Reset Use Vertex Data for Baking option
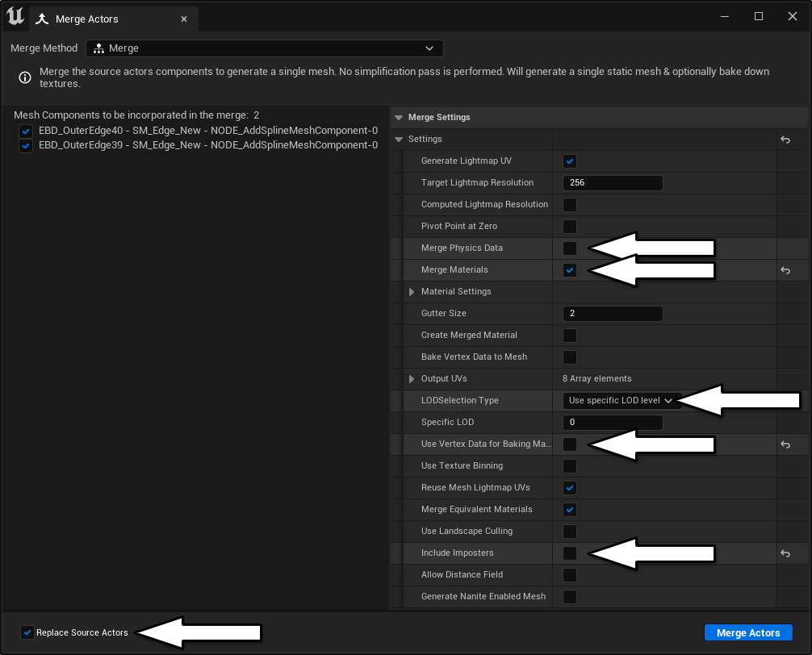The width and height of the screenshot is (812, 655). tap(785, 444)
